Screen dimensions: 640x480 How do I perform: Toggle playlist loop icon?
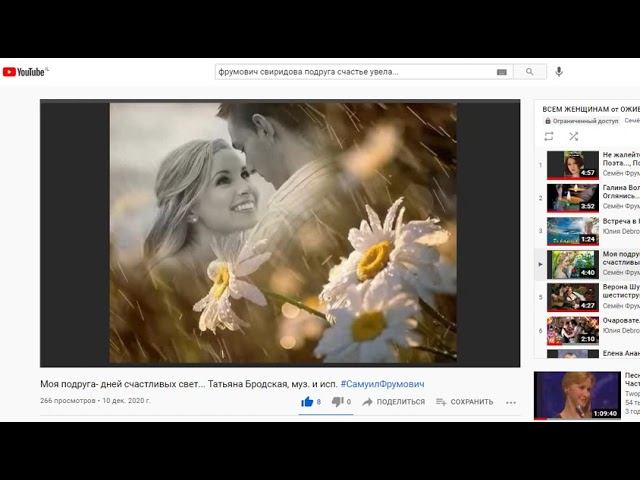pyautogui.click(x=549, y=136)
